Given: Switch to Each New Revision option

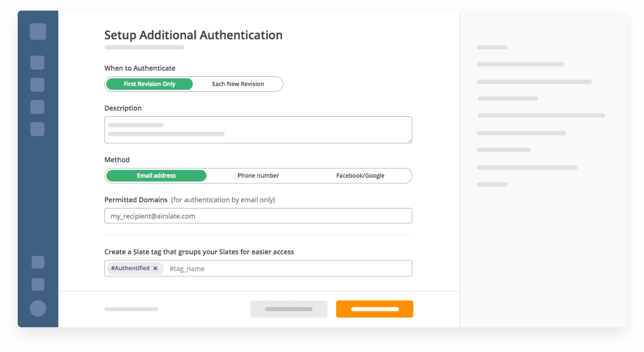Looking at the screenshot, I should pos(238,84).
